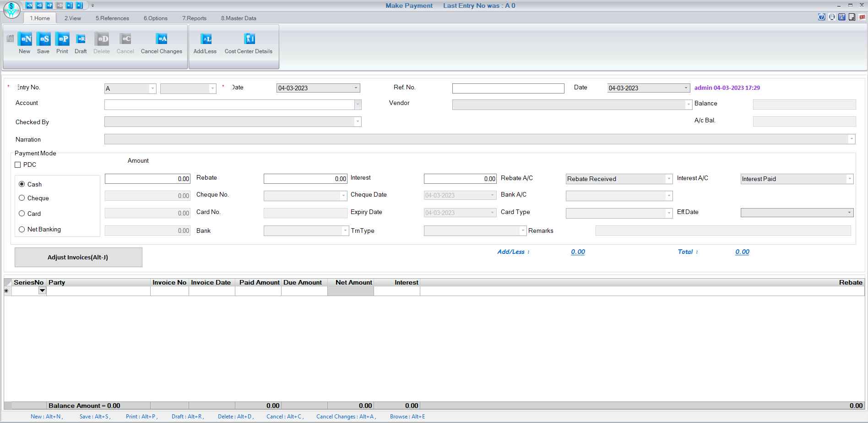Click inside the Ref. No. field
868x423 pixels.
tap(508, 88)
